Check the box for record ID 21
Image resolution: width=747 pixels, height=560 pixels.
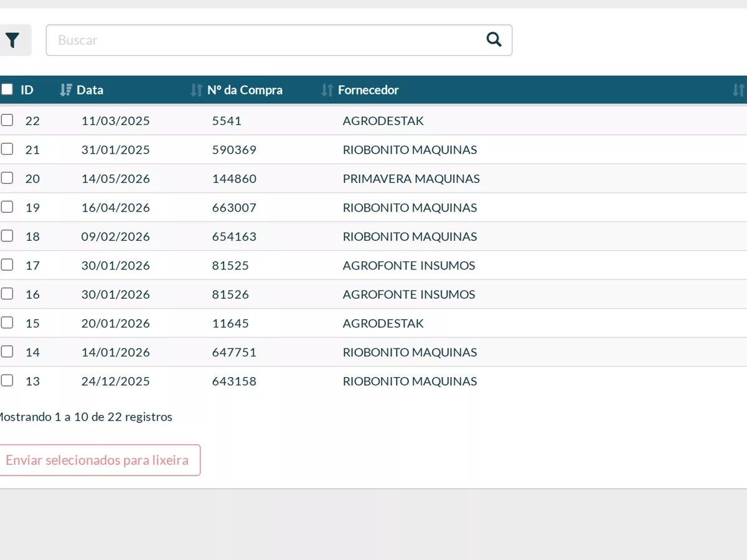7,149
